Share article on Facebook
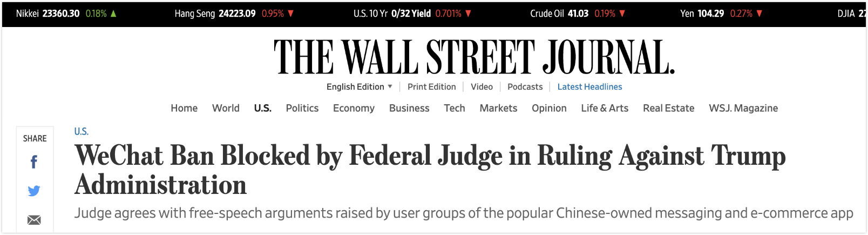 (x=34, y=162)
